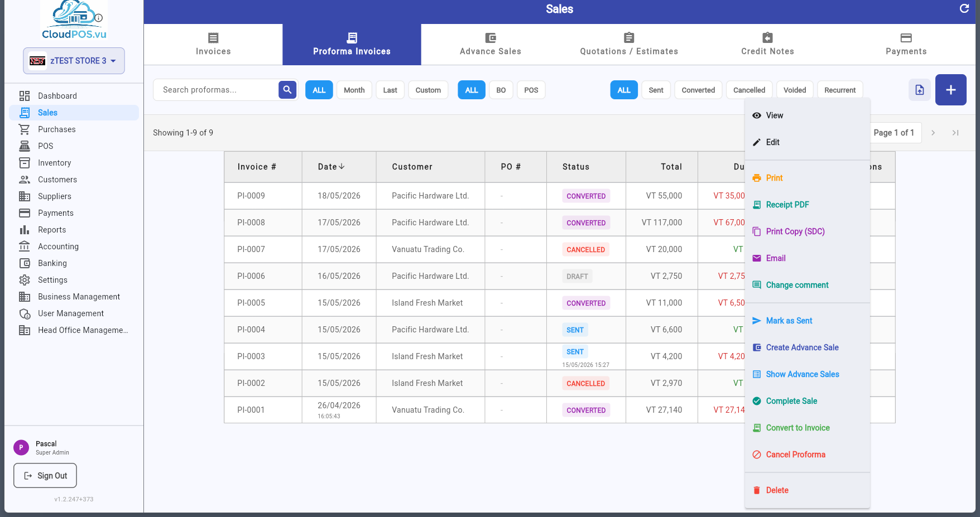Viewport: 980px width, 517px height.
Task: Choose Create Advance Sale menu item
Action: coord(807,347)
